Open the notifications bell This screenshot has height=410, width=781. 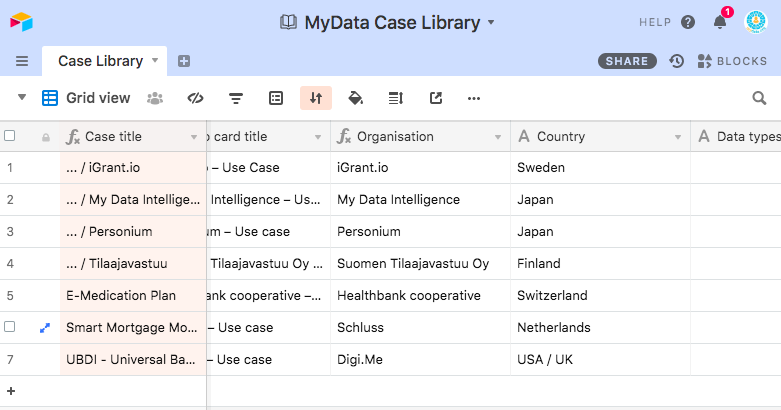click(720, 22)
